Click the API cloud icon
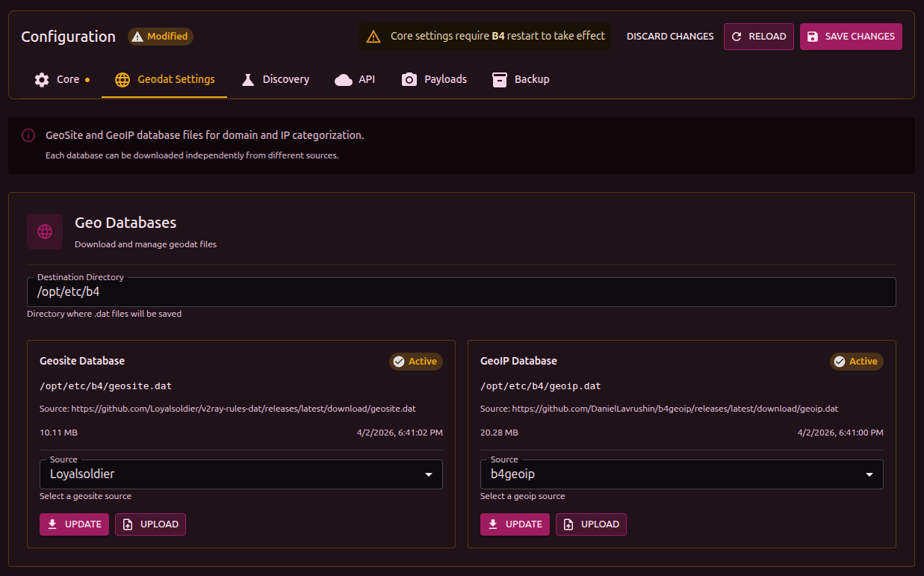The width and height of the screenshot is (924, 576). click(x=344, y=79)
